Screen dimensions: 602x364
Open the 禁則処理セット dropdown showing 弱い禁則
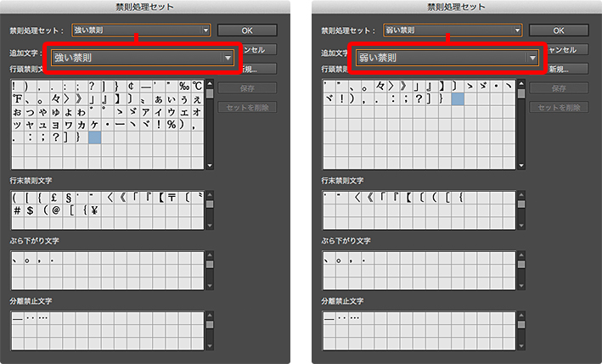453,31
